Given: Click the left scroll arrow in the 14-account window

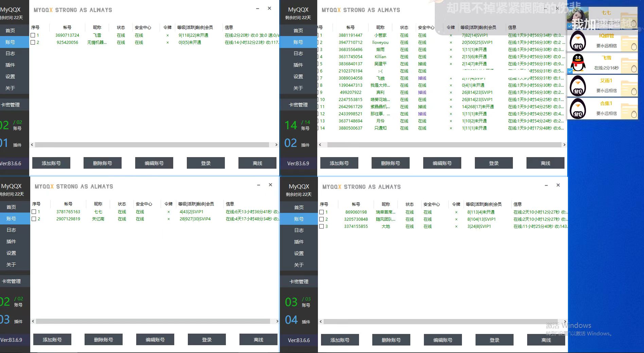Looking at the screenshot, I should (x=320, y=145).
